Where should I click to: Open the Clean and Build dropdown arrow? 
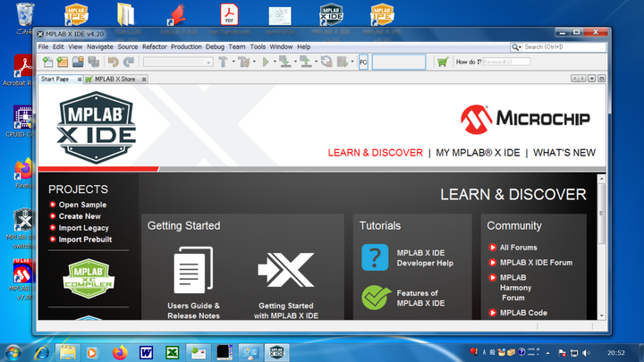click(254, 62)
